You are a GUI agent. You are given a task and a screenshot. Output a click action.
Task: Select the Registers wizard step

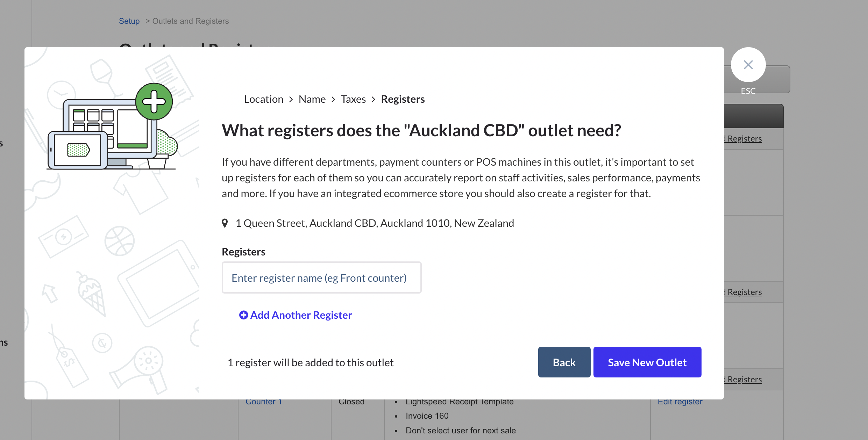[x=403, y=99]
